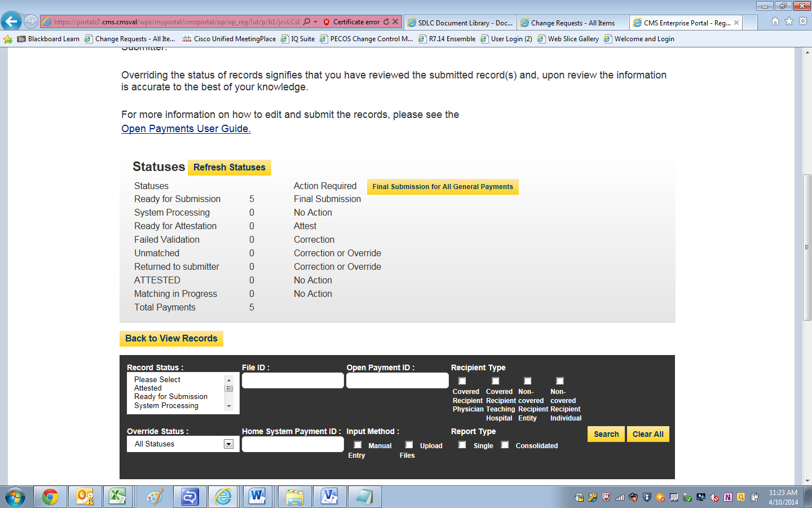Switch to Change Requests - All Items tab
The image size is (812, 508).
(572, 23)
